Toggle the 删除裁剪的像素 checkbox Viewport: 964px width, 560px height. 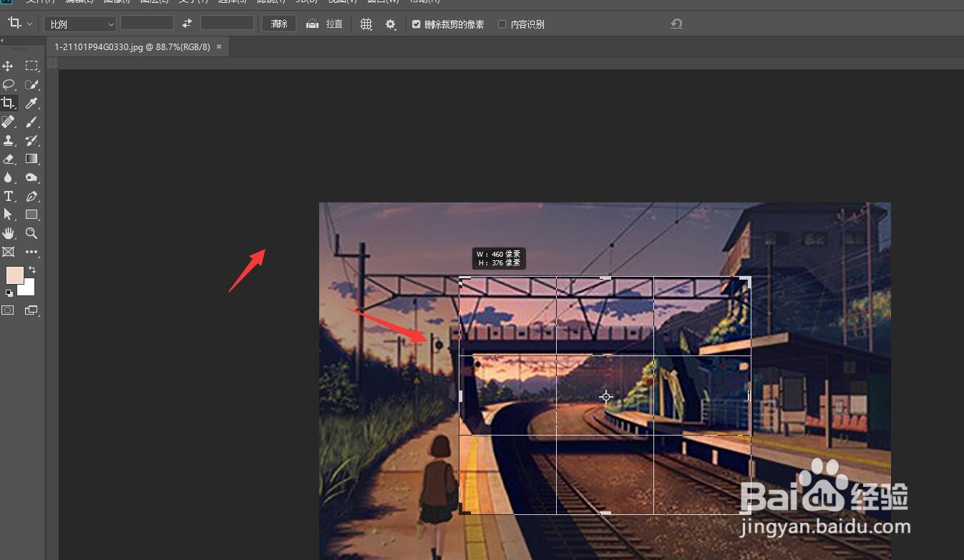[x=417, y=24]
